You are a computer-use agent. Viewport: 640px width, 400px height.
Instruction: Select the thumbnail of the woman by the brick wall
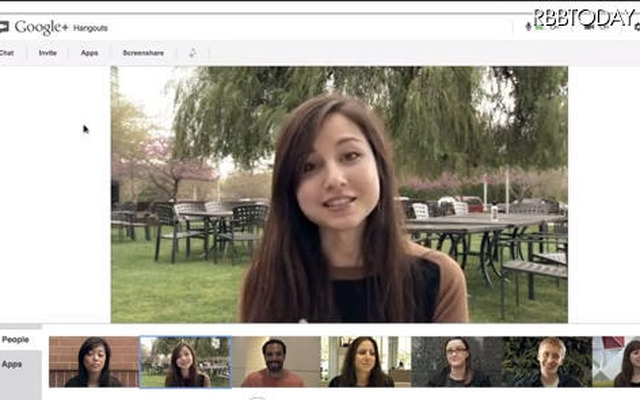tap(94, 362)
